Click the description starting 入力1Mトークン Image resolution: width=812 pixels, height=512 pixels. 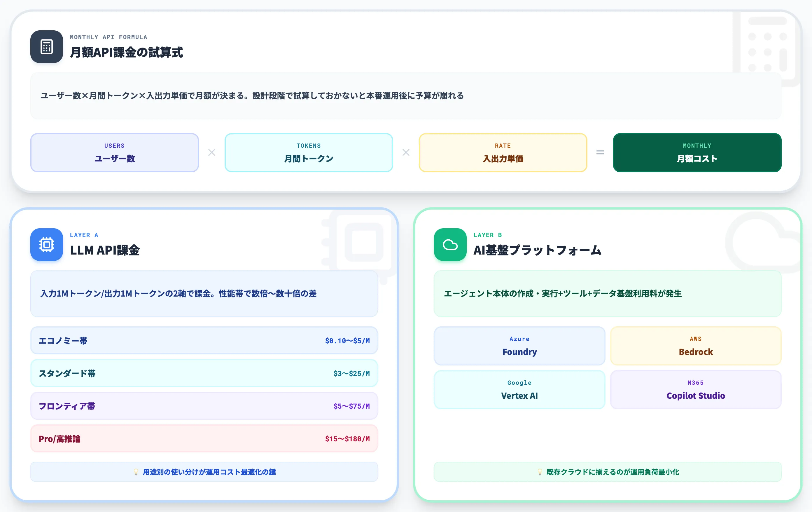point(178,294)
